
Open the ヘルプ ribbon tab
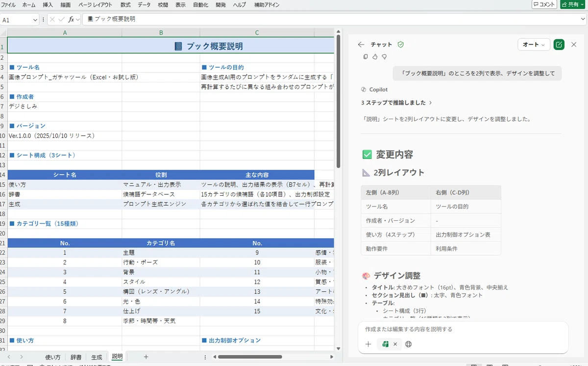[x=239, y=4]
